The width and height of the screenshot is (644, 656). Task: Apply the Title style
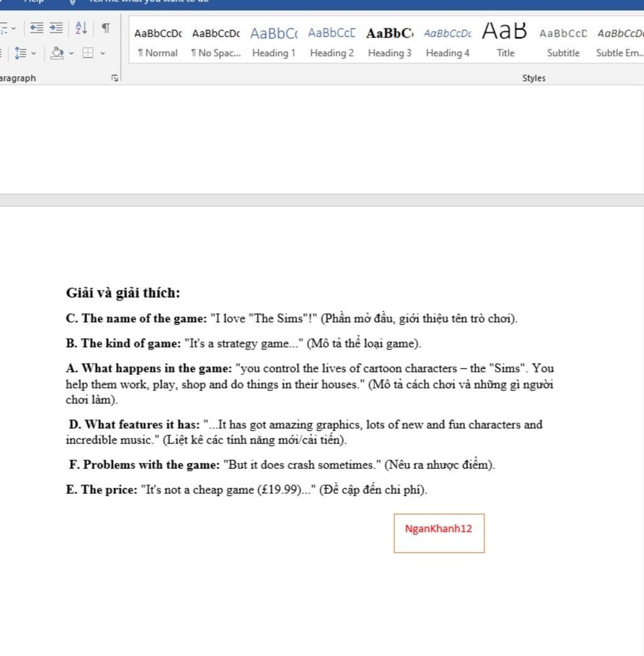coord(506,41)
